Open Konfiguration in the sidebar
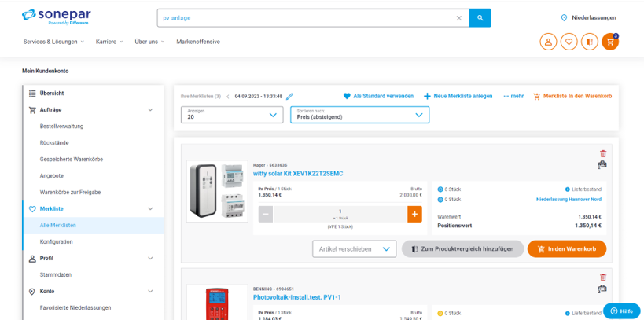The height and width of the screenshot is (320, 644). 57,241
